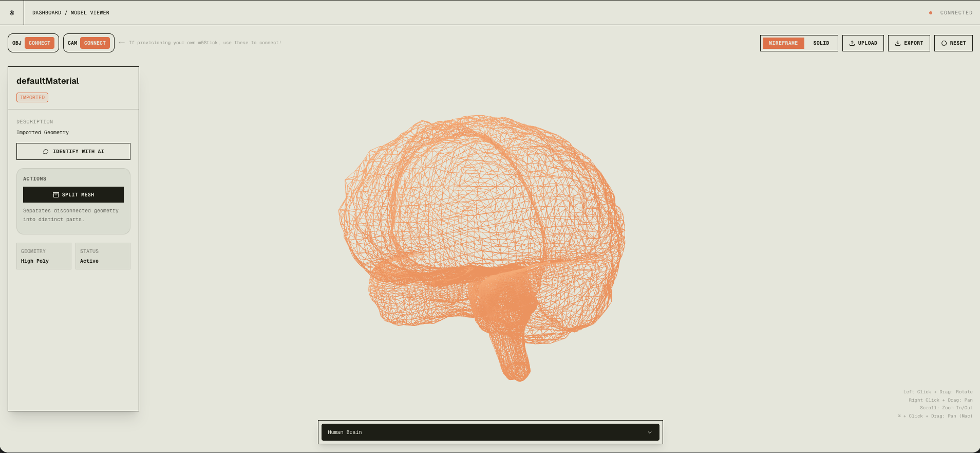
Task: Click the Upload icon button
Action: [x=852, y=43]
